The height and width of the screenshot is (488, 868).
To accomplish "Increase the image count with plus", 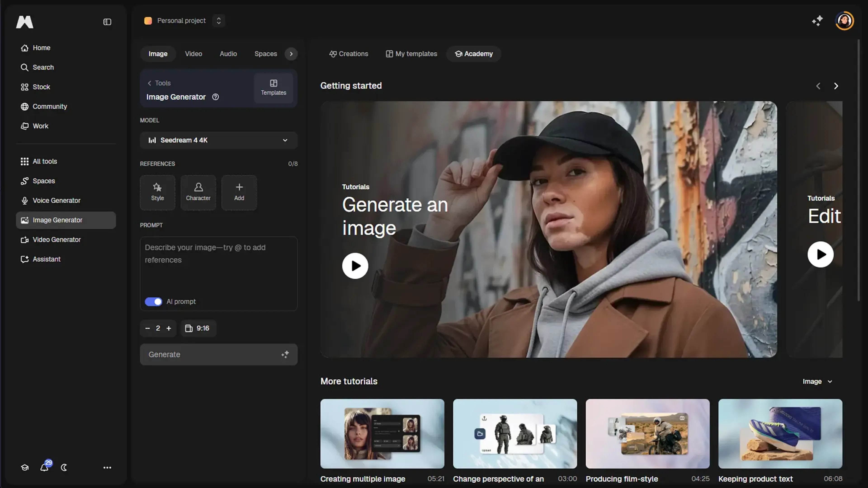I will (169, 328).
